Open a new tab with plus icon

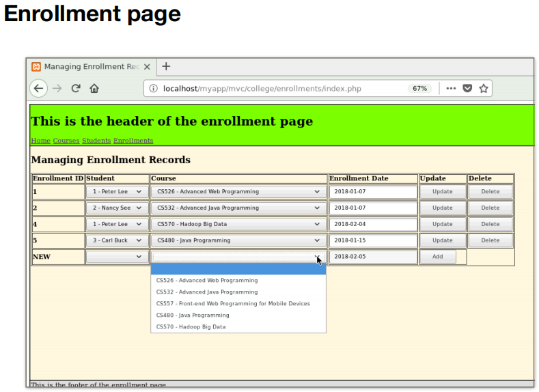(166, 66)
